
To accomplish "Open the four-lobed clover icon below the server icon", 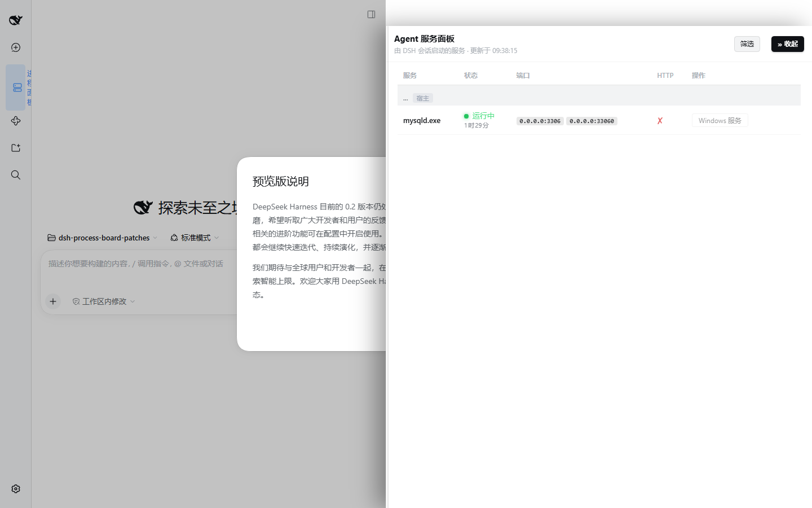I will pyautogui.click(x=16, y=121).
